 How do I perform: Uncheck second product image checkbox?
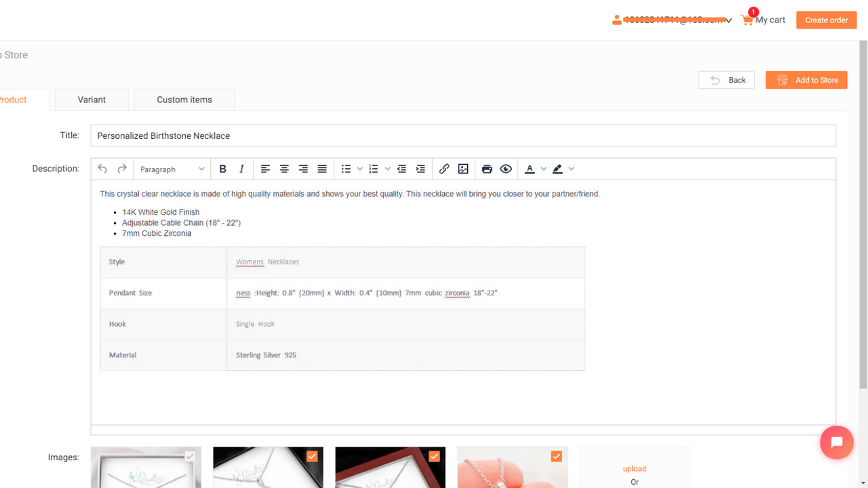(312, 456)
